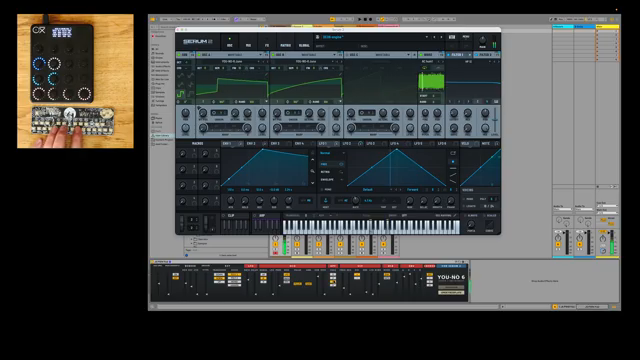The width and height of the screenshot is (640, 360).
Task: Click the Serum on-screen piano keyboard
Action: pos(371,227)
